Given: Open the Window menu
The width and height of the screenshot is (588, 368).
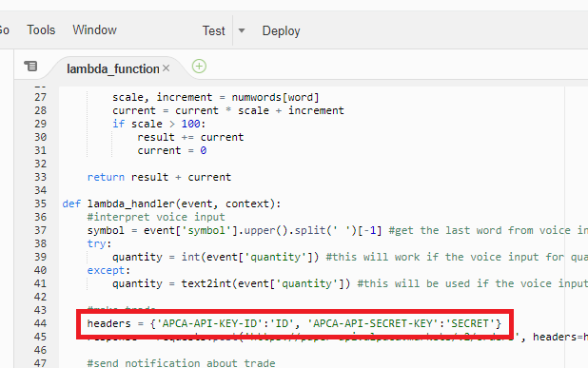Looking at the screenshot, I should tap(94, 30).
